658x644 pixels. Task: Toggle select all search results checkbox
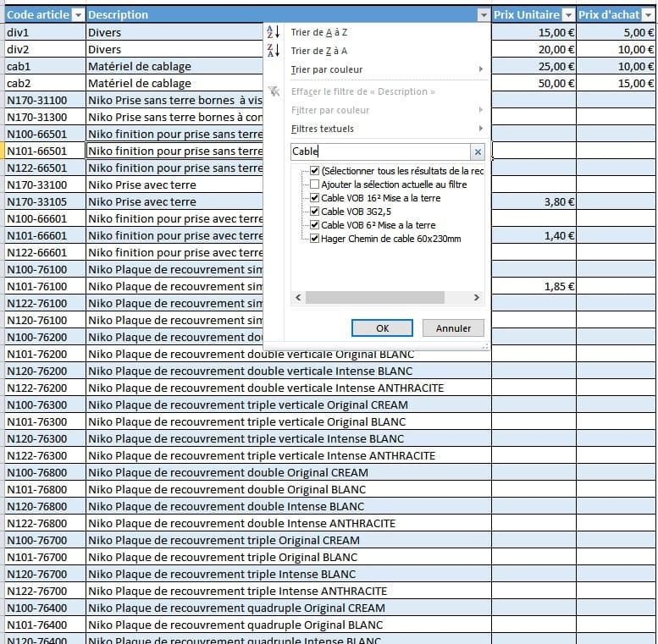pyautogui.click(x=315, y=171)
